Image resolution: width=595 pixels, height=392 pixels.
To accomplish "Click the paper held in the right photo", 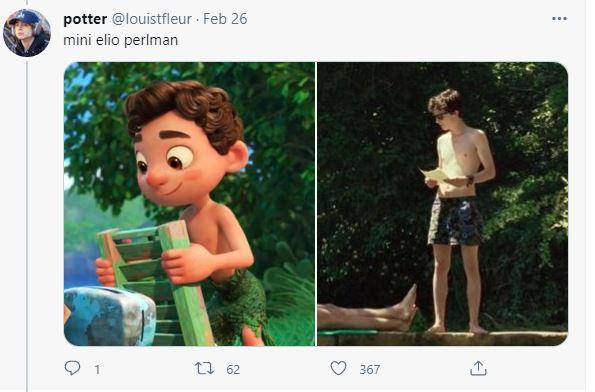I will [x=435, y=174].
